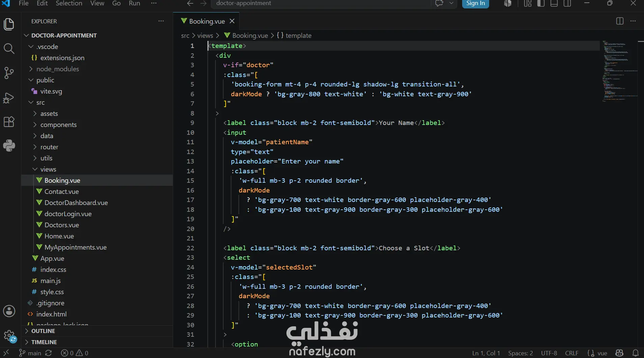Click the main branch status item
The height and width of the screenshot is (358, 644).
[x=30, y=353]
